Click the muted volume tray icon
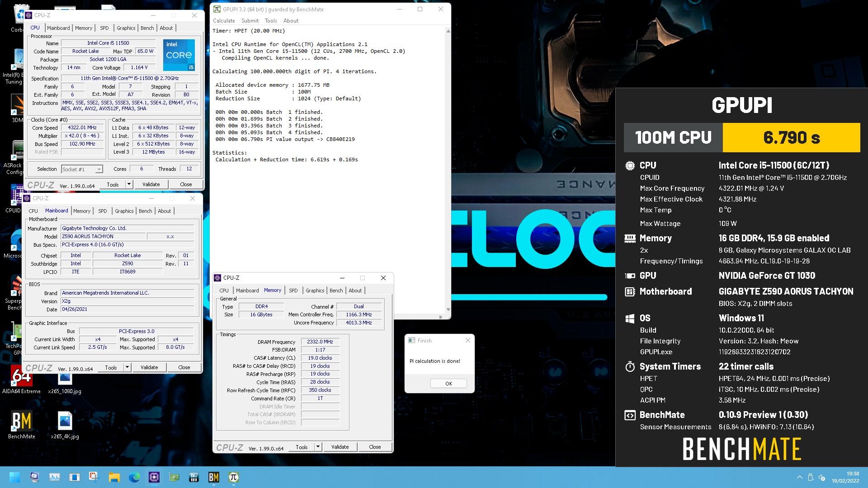 [x=822, y=477]
